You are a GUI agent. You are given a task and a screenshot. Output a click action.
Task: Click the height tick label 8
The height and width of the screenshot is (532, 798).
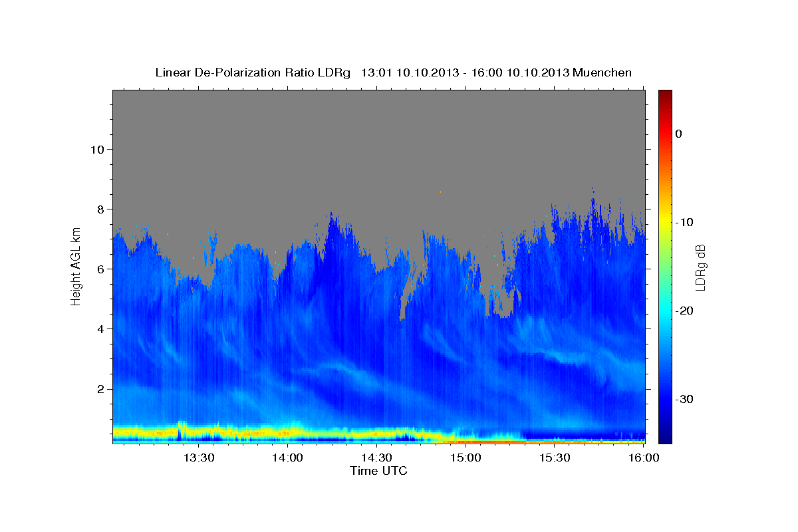(102, 209)
